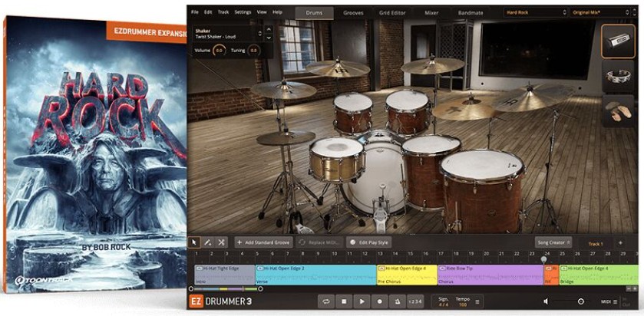Viewport: 644px width, 316px height.
Task: Select the arrow pointer tool
Action: coord(194,242)
